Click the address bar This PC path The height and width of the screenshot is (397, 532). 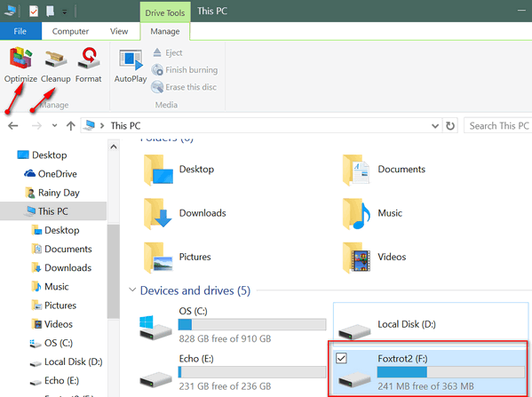pyautogui.click(x=125, y=126)
